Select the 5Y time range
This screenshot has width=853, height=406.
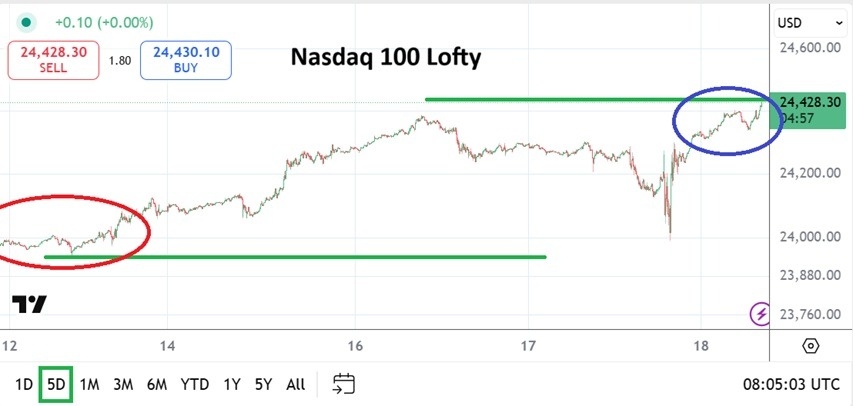point(262,384)
